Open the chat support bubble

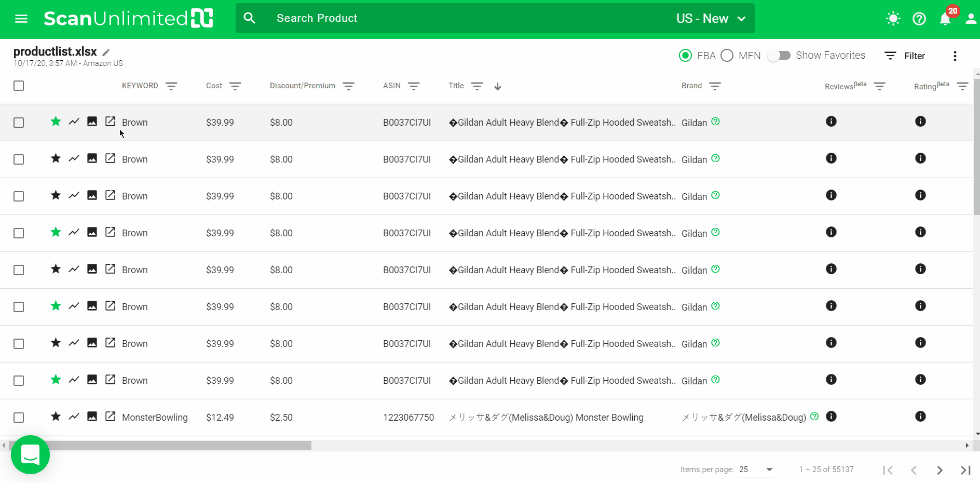[x=30, y=454]
